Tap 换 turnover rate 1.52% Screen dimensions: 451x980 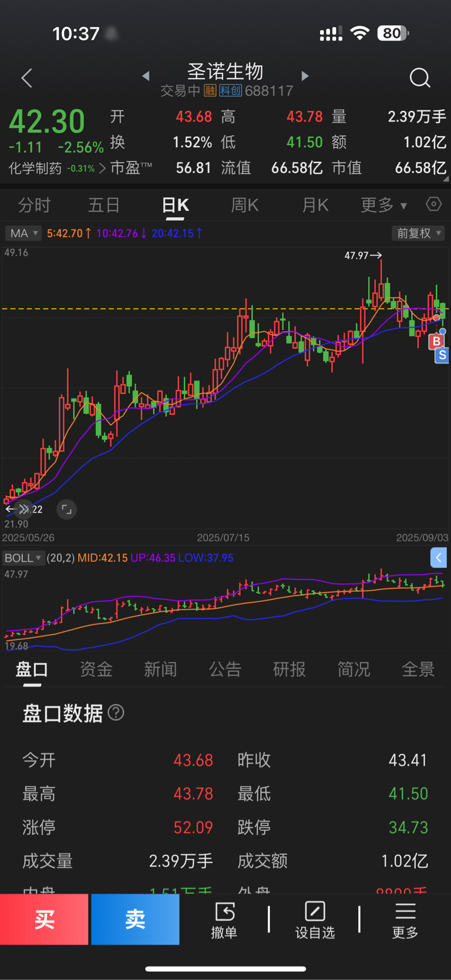coord(192,142)
